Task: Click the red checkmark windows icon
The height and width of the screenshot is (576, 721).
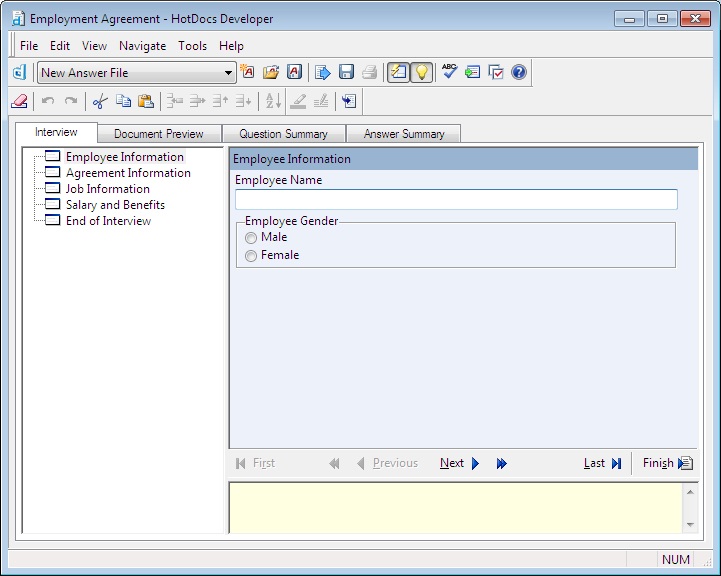Action: (496, 72)
